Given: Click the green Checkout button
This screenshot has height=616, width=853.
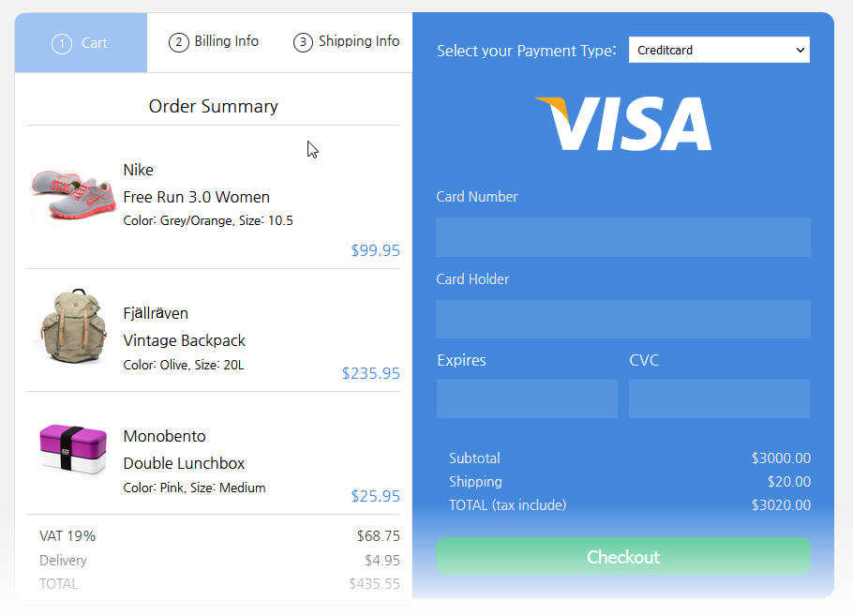Looking at the screenshot, I should coord(623,557).
